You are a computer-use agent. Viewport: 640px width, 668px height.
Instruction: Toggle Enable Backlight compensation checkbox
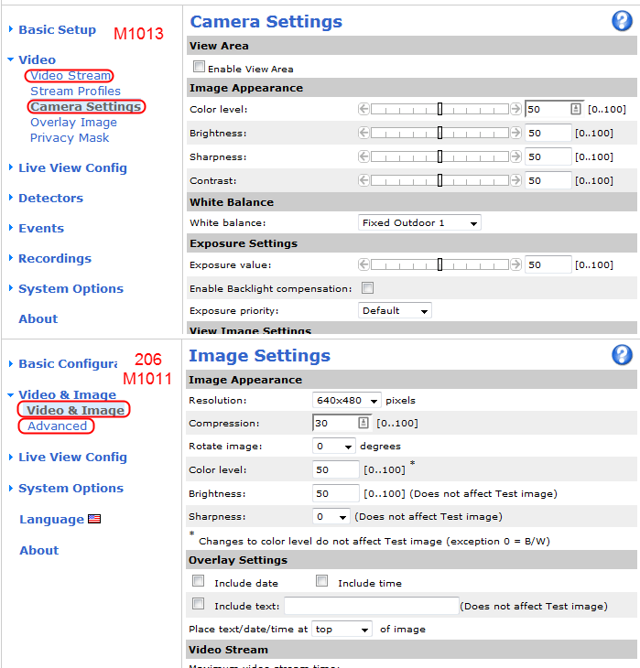[367, 288]
